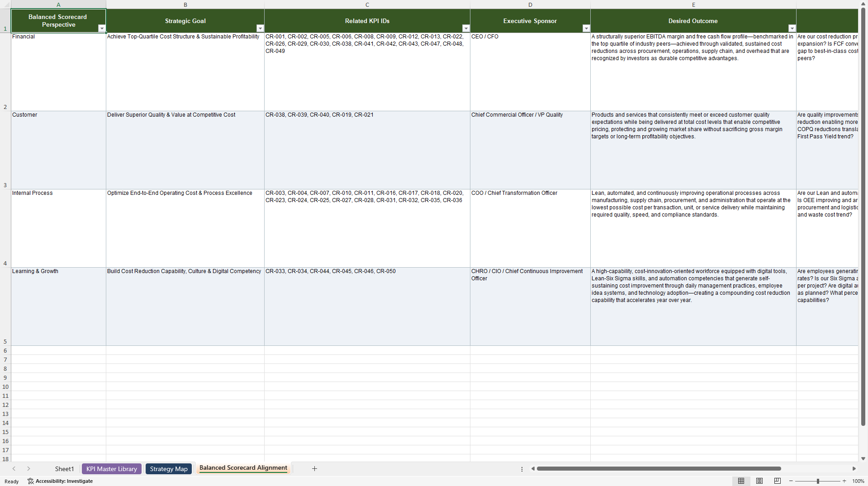
Task: Zoom out with minus button
Action: pyautogui.click(x=791, y=481)
